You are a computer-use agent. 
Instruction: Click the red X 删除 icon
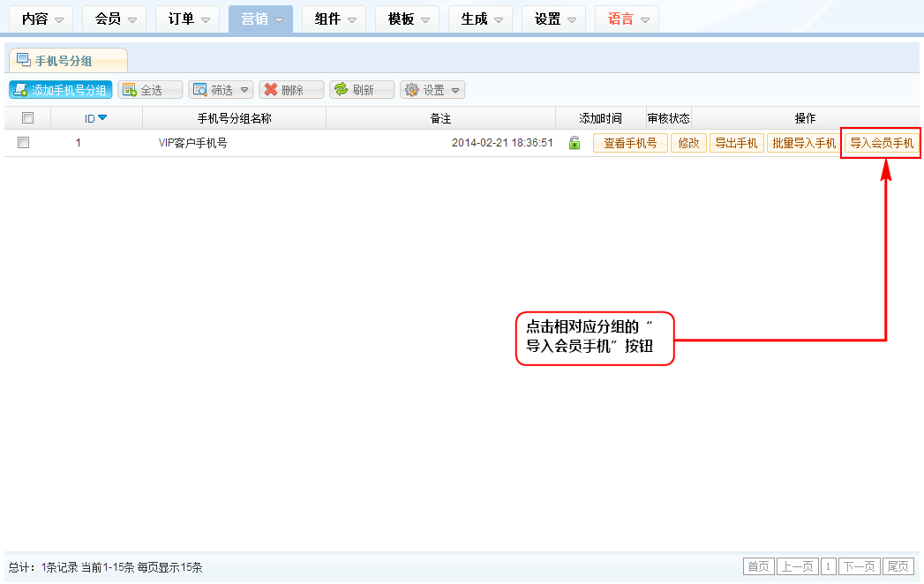coord(270,90)
